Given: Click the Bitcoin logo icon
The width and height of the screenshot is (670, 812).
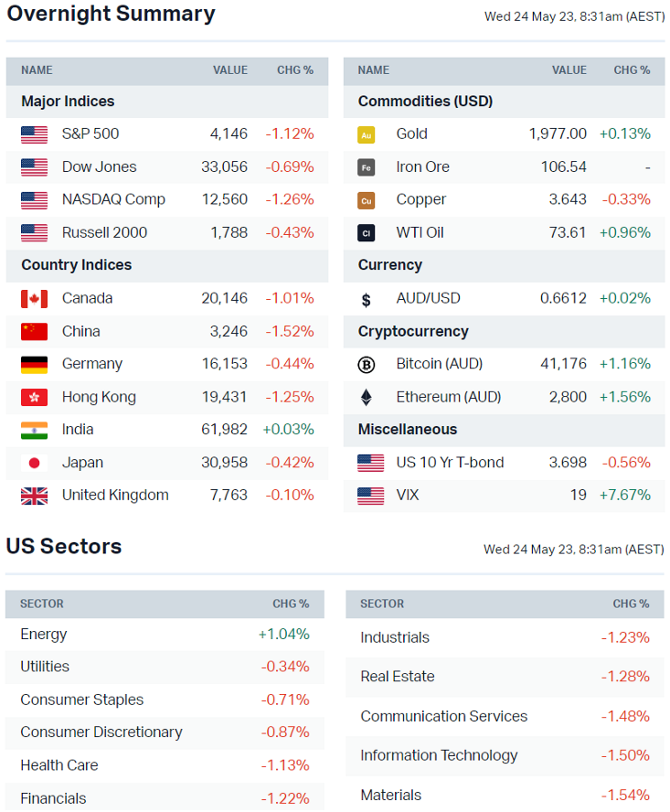Looking at the screenshot, I should tap(367, 364).
